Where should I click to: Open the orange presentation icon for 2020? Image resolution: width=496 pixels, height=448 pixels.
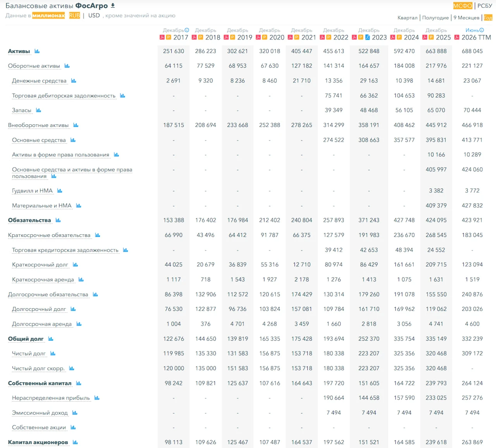(264, 38)
